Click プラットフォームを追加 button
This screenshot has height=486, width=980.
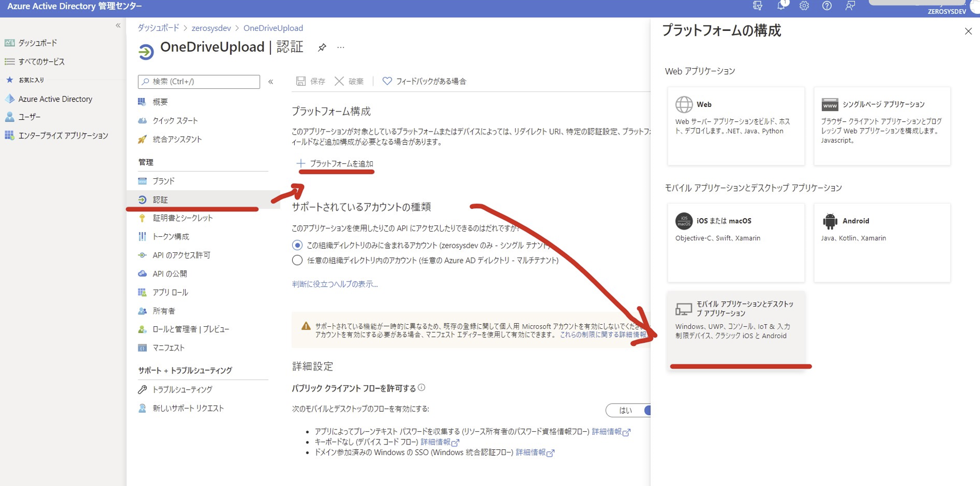(x=335, y=163)
